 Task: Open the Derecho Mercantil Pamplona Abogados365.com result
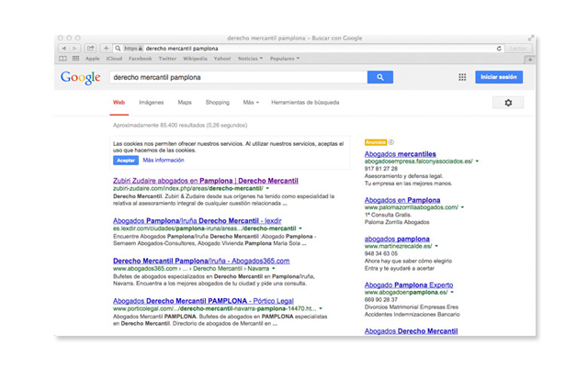[201, 261]
